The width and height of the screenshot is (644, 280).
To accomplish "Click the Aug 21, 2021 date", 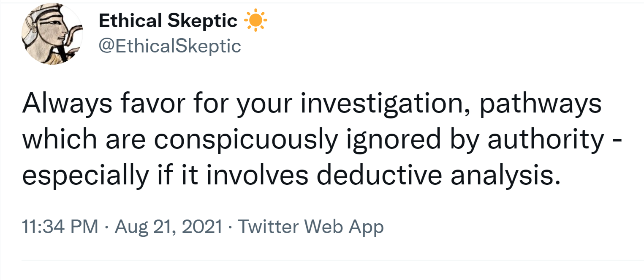I will (168, 227).
